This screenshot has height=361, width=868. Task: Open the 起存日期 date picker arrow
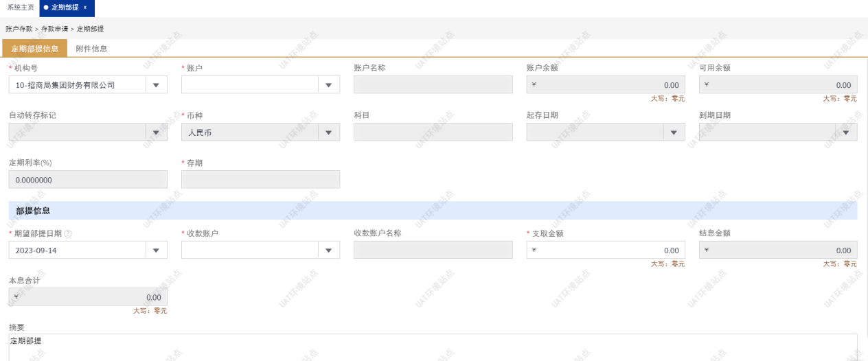click(674, 132)
